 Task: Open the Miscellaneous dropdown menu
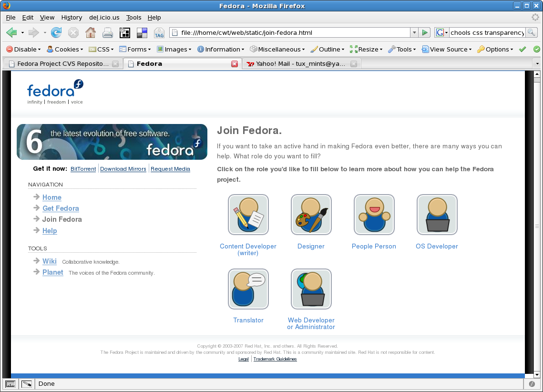(x=277, y=49)
